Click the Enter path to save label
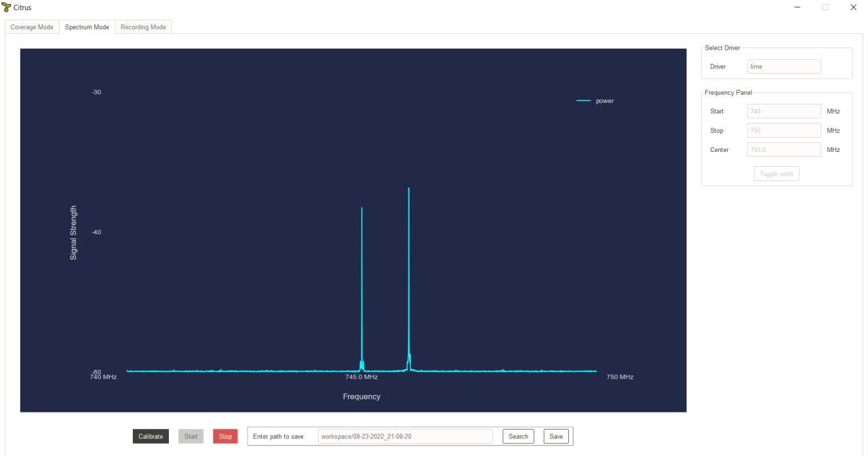This screenshot has height=456, width=868. 279,436
